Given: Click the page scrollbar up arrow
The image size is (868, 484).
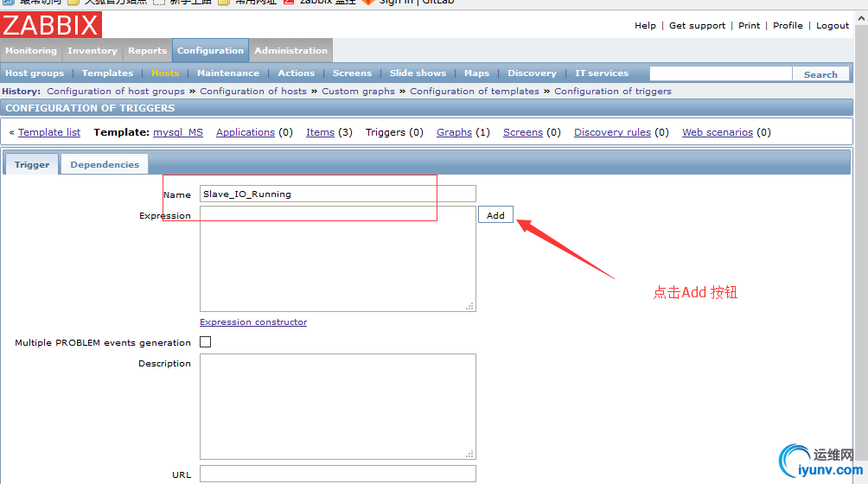Looking at the screenshot, I should coord(861,18).
